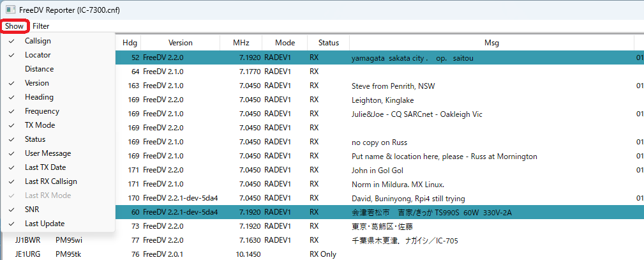
Task: Toggle the SNR column option
Action: coord(58,210)
